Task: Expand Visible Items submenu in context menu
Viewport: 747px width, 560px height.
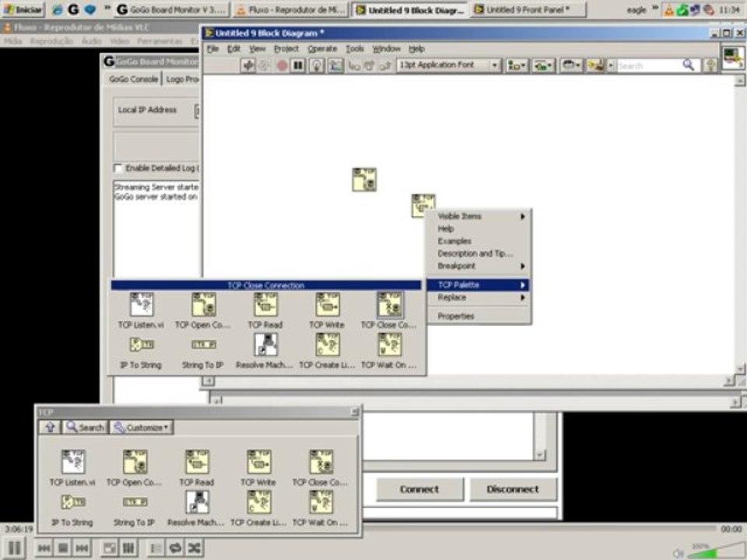Action: (x=479, y=216)
